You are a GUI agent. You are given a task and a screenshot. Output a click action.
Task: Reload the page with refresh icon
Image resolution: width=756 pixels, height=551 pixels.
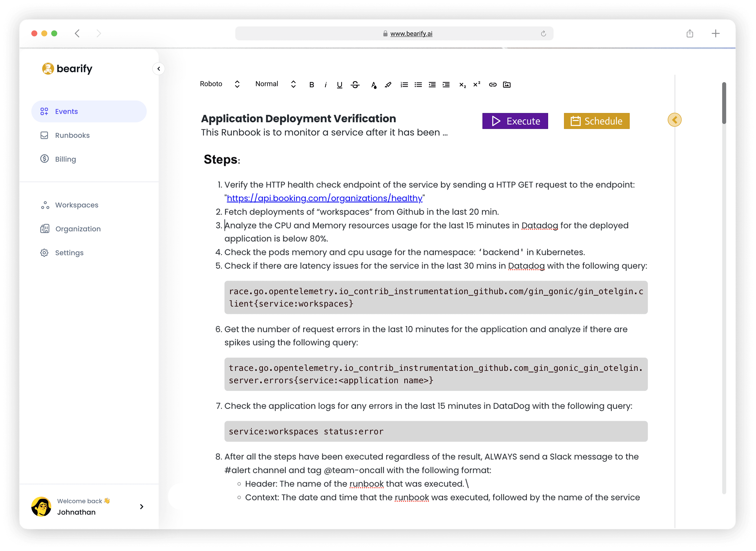pyautogui.click(x=543, y=33)
